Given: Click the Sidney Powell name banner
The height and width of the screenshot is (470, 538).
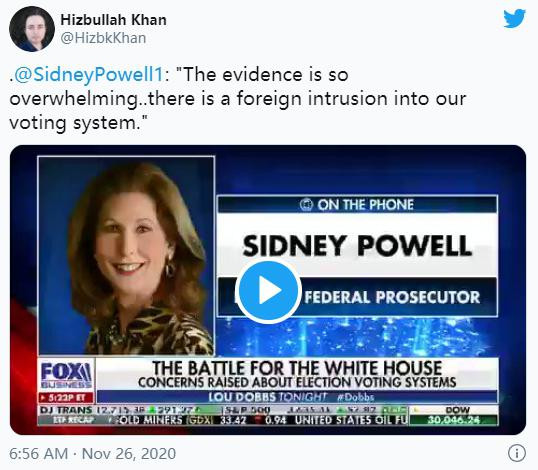Looking at the screenshot, I should [357, 246].
